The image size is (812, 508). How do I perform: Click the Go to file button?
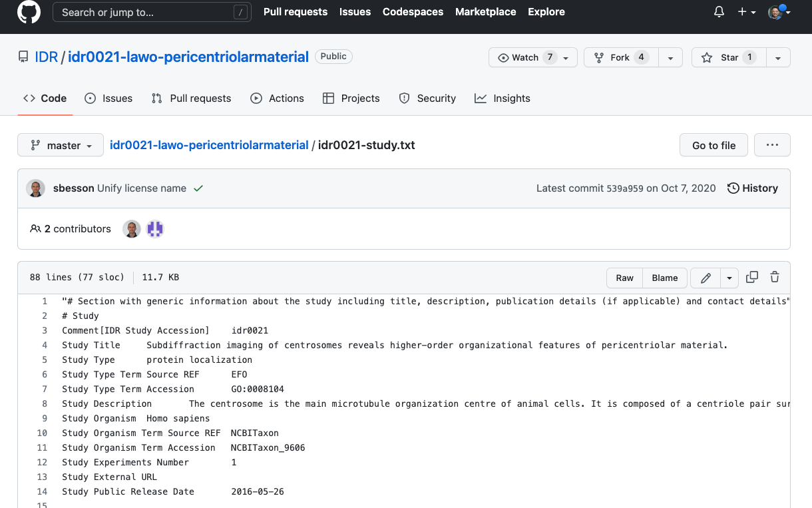pos(713,145)
